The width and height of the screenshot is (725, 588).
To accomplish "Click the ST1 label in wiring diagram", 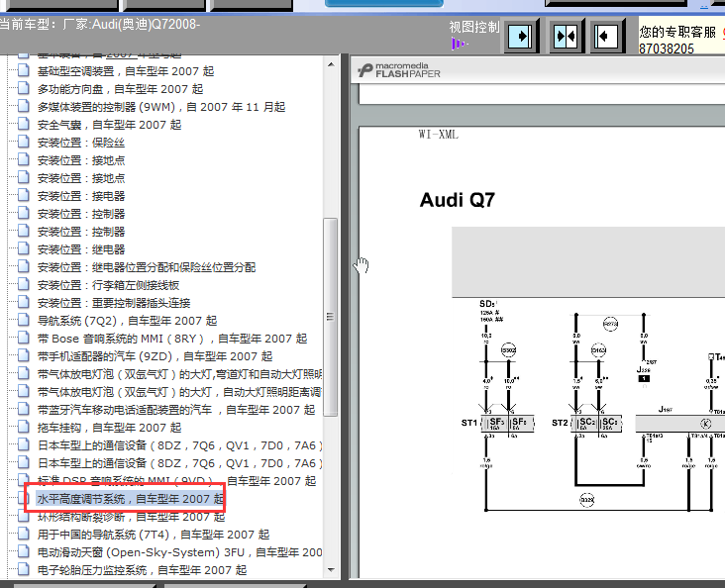I will [468, 423].
